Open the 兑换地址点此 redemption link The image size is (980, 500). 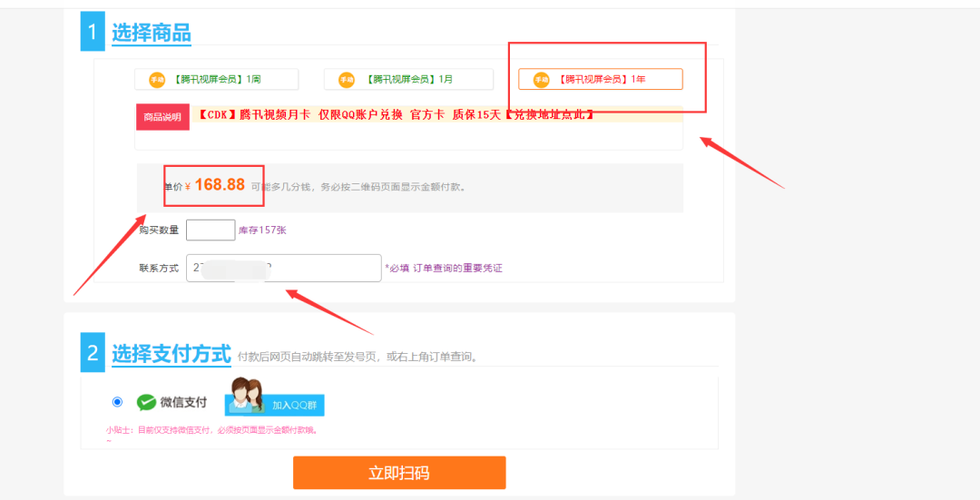(549, 115)
